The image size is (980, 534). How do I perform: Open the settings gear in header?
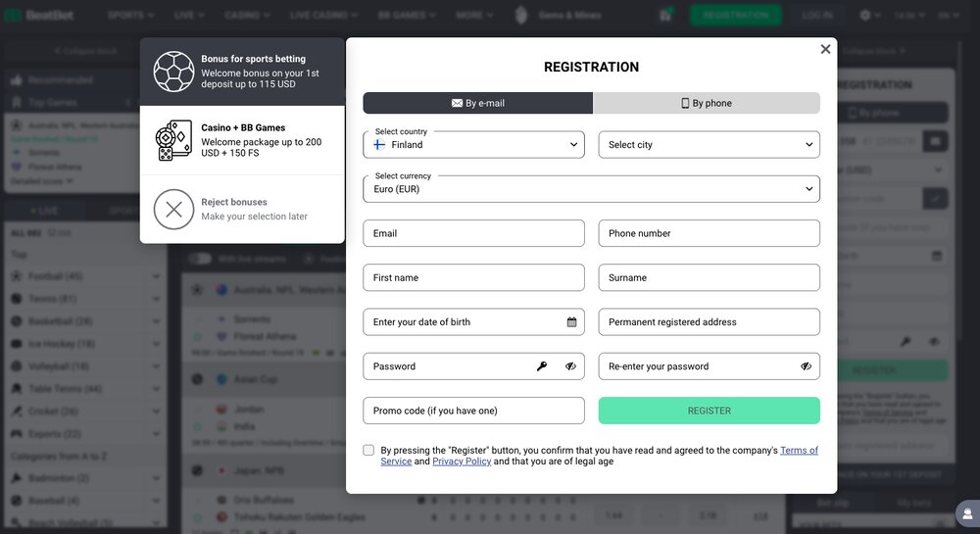pos(865,15)
